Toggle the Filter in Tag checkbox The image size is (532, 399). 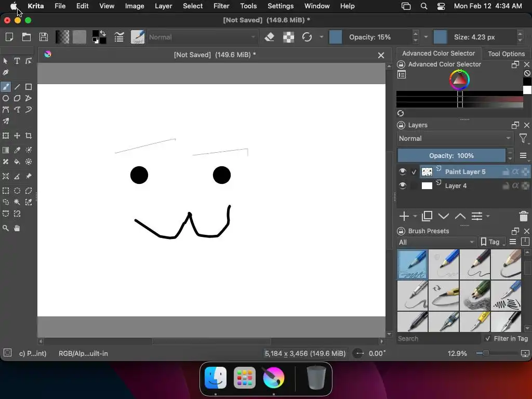click(x=487, y=338)
